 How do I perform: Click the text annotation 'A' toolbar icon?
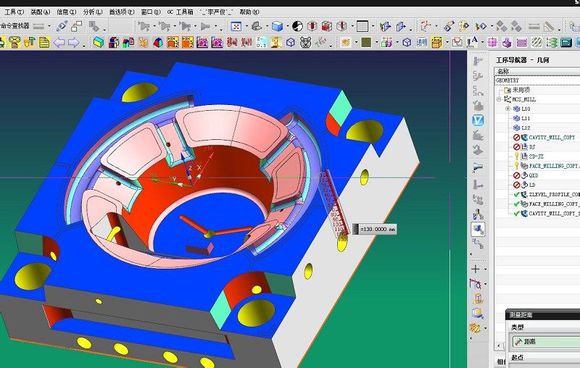point(472,42)
